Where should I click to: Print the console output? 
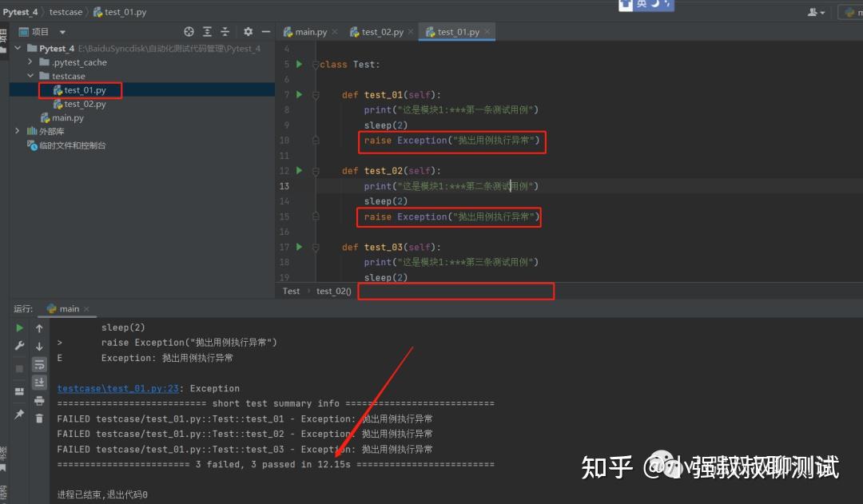[39, 400]
